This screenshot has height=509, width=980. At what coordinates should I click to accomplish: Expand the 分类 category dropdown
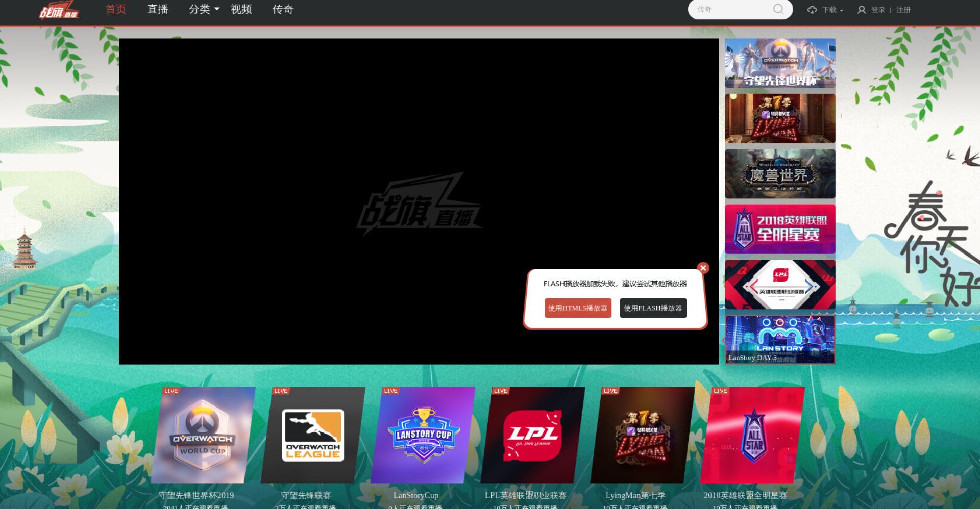point(204,9)
